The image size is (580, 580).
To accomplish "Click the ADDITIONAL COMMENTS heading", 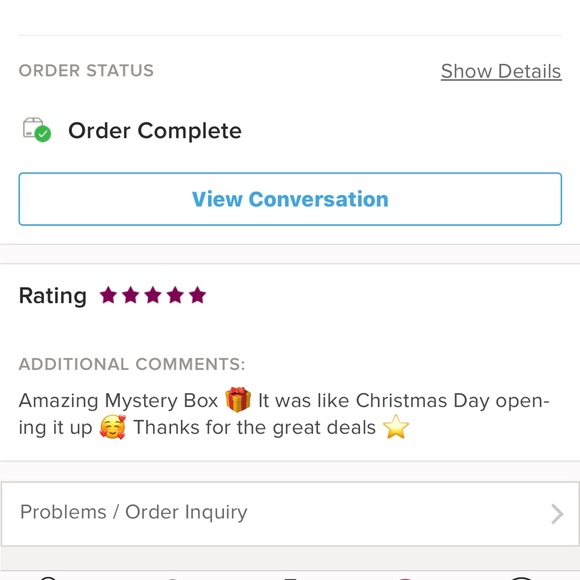I will (x=132, y=364).
